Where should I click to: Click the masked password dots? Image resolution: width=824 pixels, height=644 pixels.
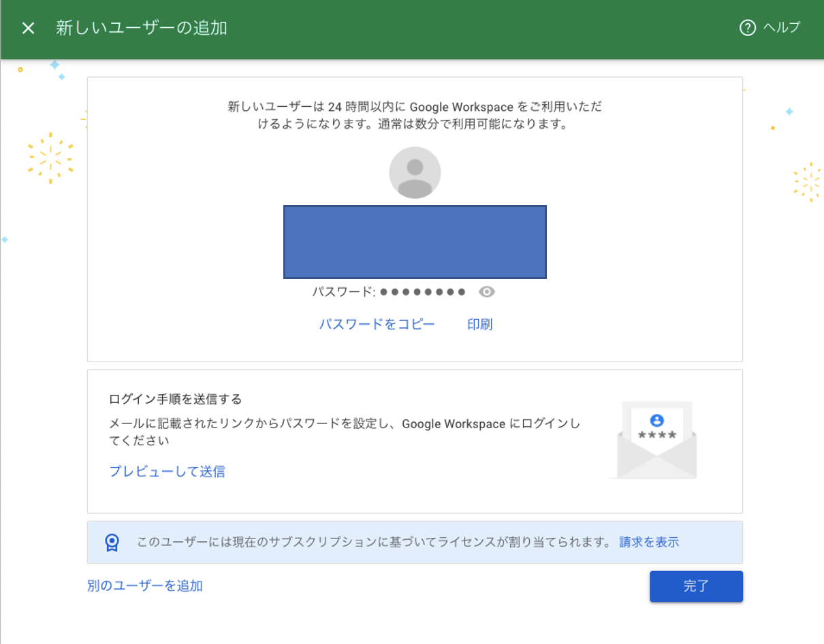pyautogui.click(x=422, y=292)
